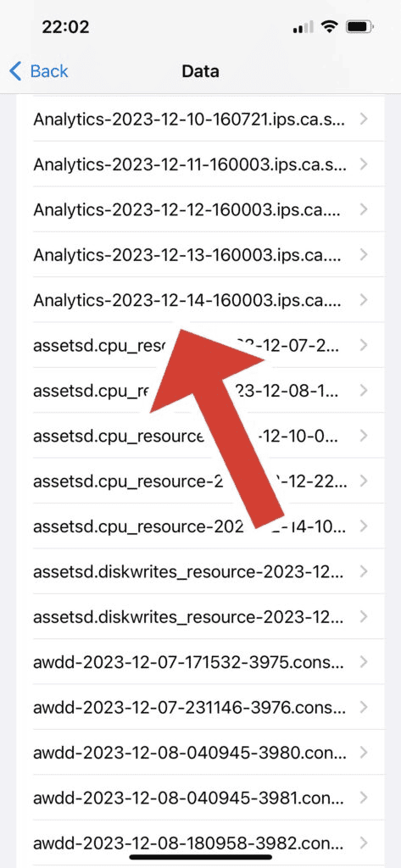Tap the Wi-Fi status icon
The height and width of the screenshot is (868, 401).
[331, 26]
